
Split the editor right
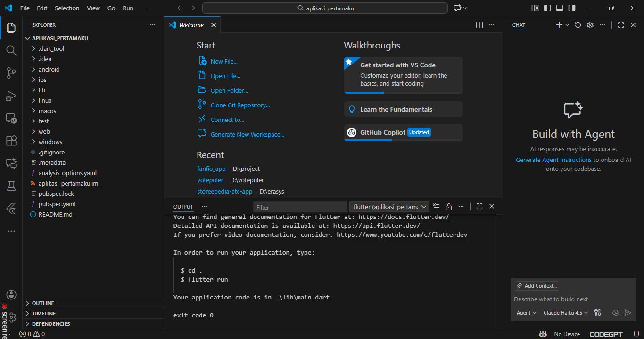point(479,25)
